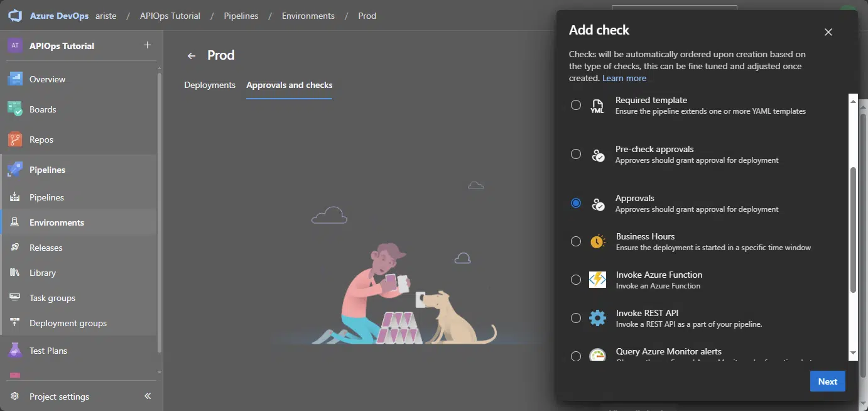868x411 pixels.
Task: Open the Test Plans flask icon
Action: (15, 351)
